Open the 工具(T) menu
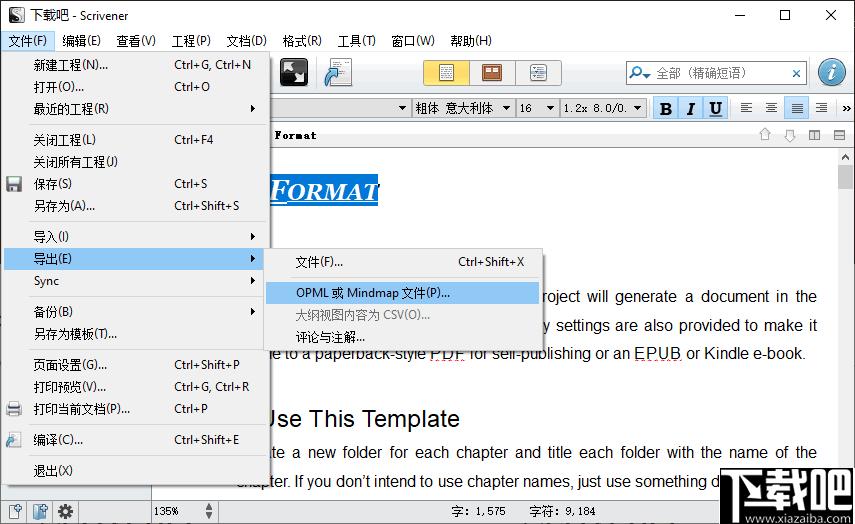Image resolution: width=855 pixels, height=524 pixels. pyautogui.click(x=357, y=41)
